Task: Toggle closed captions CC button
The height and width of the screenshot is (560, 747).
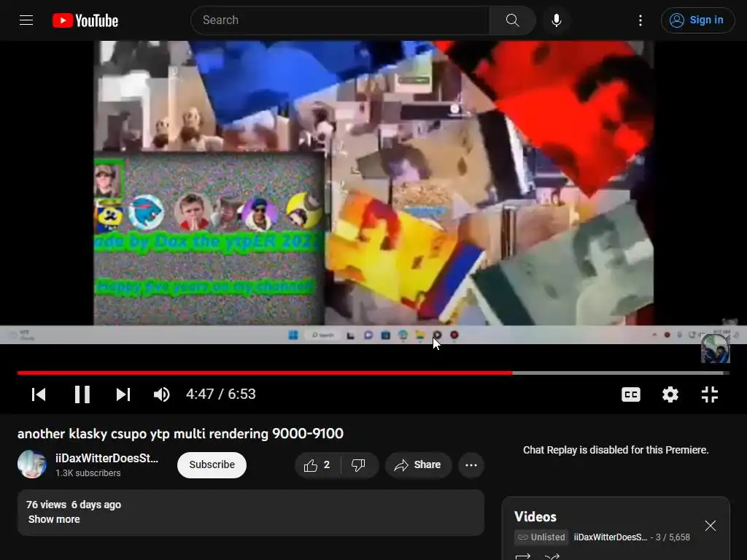Action: (x=631, y=394)
